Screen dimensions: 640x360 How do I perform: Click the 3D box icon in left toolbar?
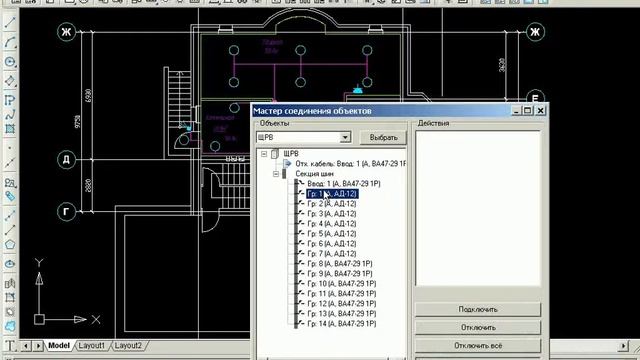(x=10, y=283)
